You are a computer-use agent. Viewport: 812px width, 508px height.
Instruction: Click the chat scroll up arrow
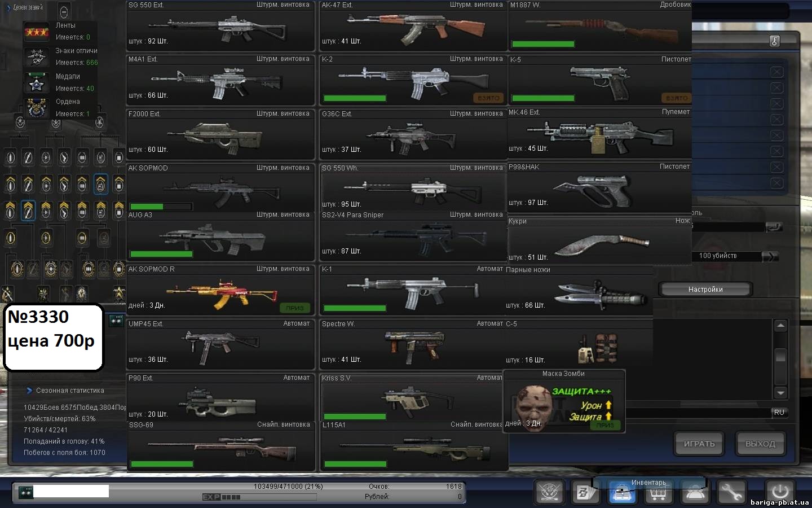click(x=780, y=326)
